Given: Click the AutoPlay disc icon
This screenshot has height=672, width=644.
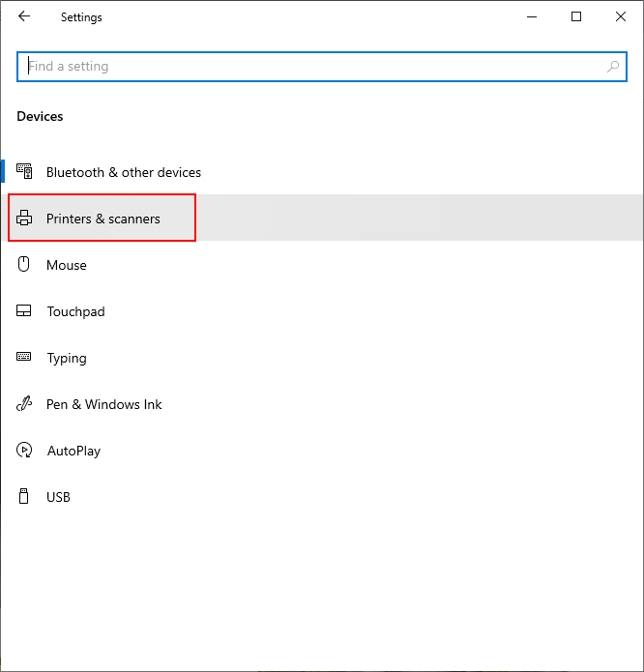Looking at the screenshot, I should pyautogui.click(x=24, y=451).
